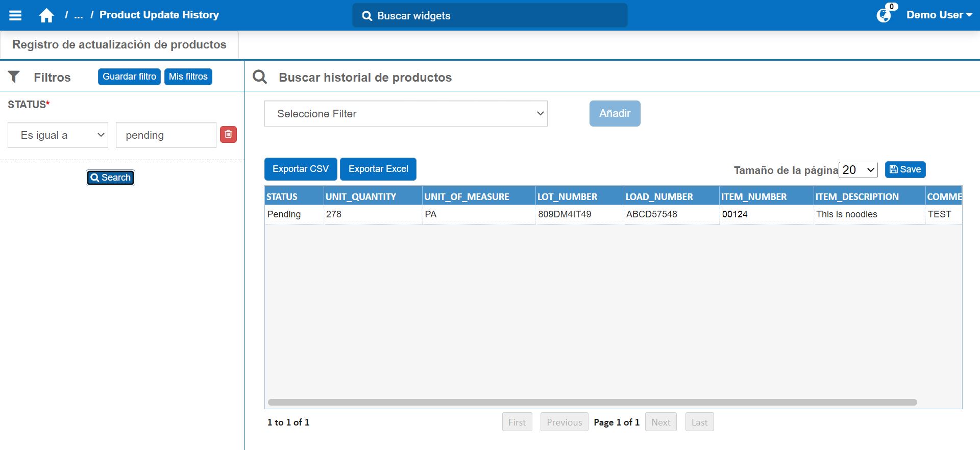The height and width of the screenshot is (450, 980).
Task: Click the breadcrumb ellipsis link
Action: point(78,15)
